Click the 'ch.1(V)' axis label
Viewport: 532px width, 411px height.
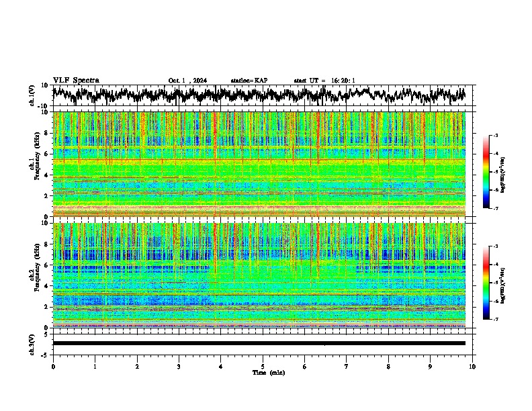click(32, 95)
